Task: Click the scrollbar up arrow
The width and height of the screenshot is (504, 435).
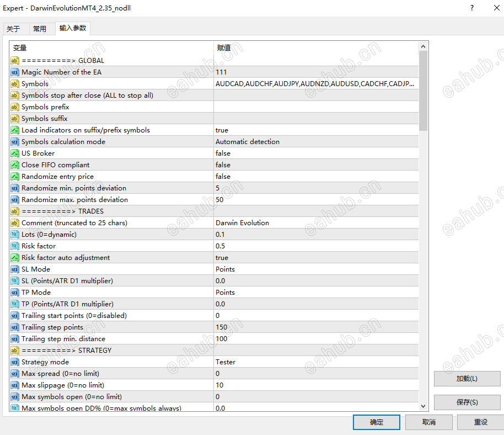Action: [x=423, y=47]
